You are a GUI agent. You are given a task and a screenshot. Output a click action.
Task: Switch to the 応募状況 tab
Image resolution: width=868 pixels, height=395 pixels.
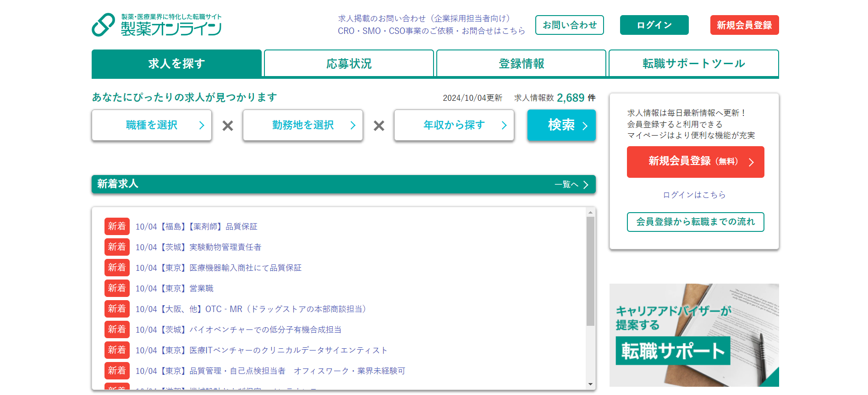point(349,64)
